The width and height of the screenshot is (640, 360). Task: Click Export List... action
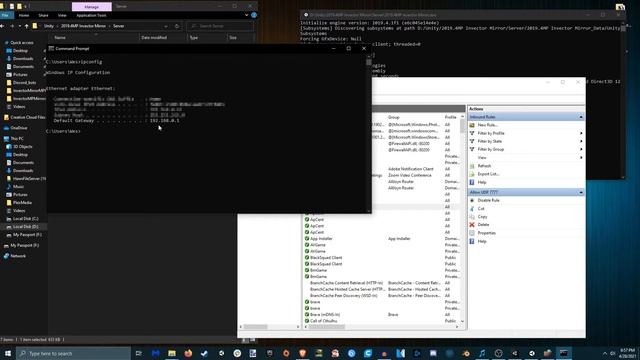pos(488,174)
